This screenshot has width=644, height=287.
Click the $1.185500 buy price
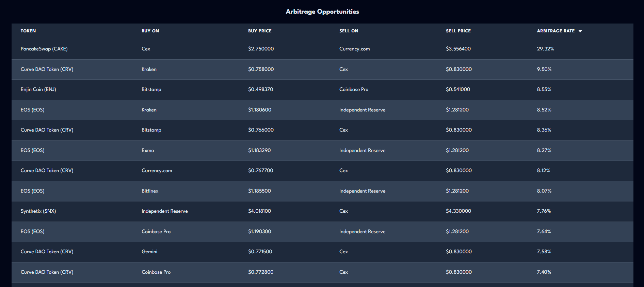coord(260,191)
